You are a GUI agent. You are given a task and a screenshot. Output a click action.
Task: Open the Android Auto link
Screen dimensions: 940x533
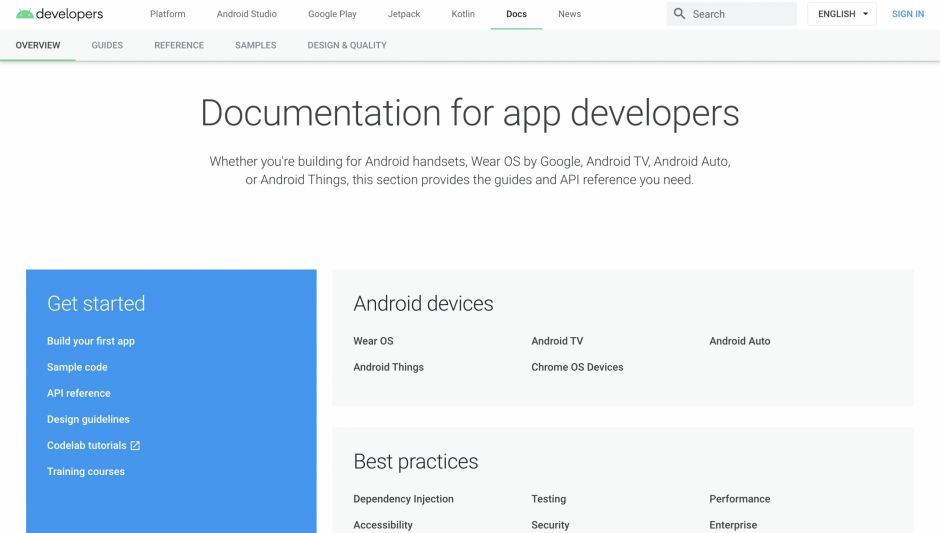[740, 341]
